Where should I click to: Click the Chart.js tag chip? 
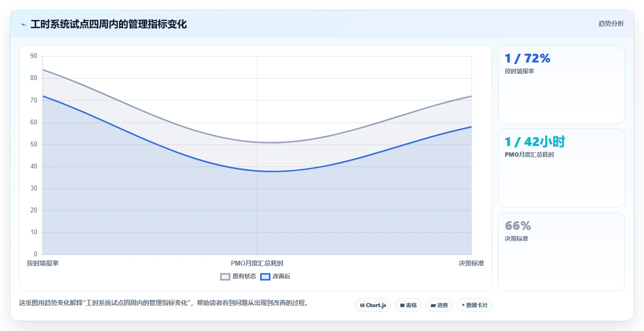pos(373,305)
